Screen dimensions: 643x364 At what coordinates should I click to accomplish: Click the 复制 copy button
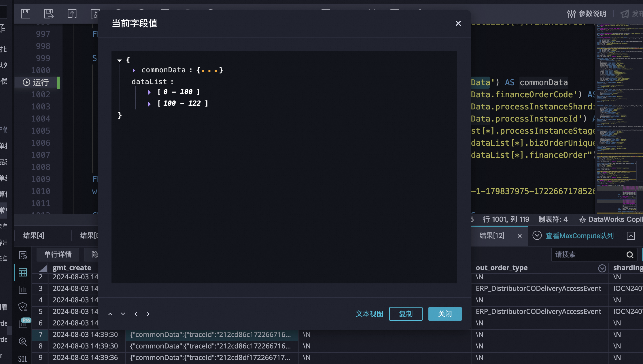coord(406,314)
